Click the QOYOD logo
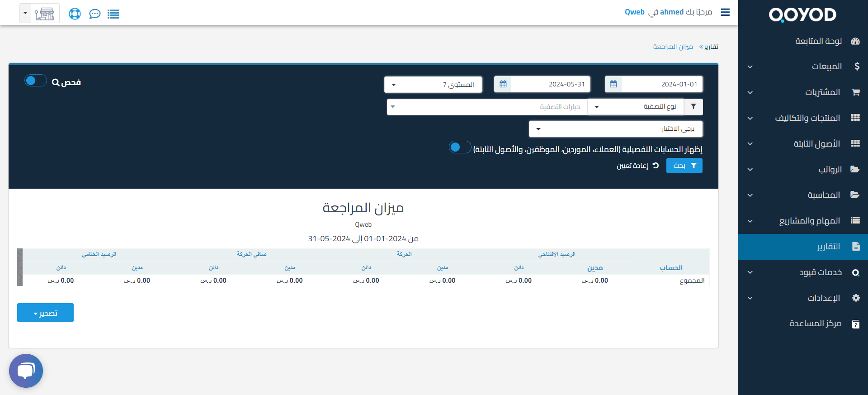Viewport: 868px width, 395px height. click(x=802, y=14)
